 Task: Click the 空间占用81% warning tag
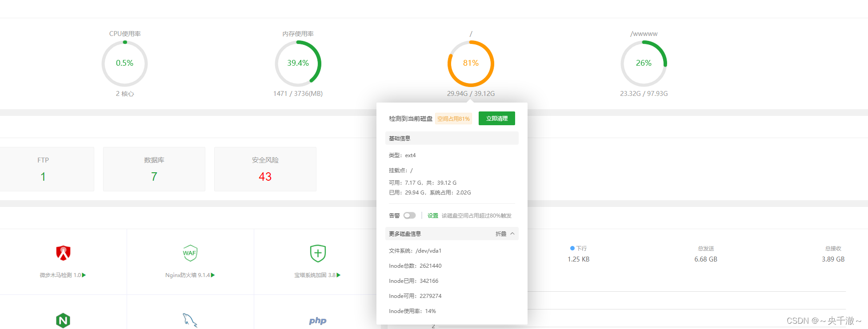pos(453,119)
